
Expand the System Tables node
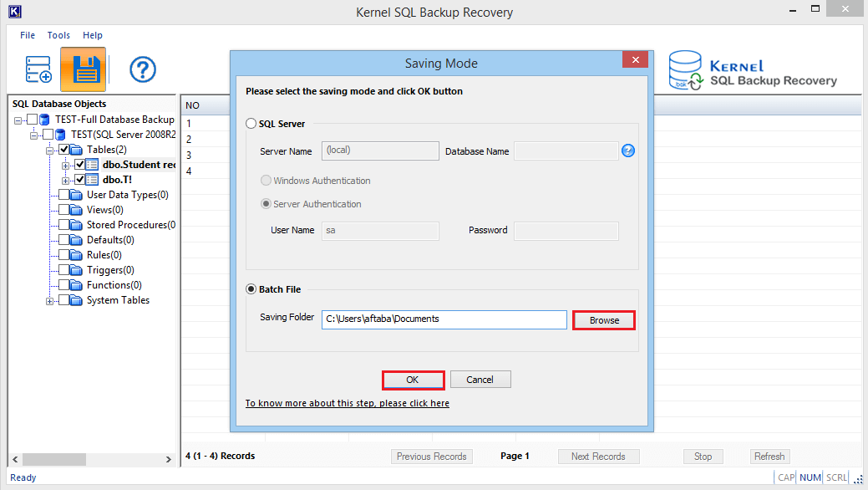[x=50, y=300]
